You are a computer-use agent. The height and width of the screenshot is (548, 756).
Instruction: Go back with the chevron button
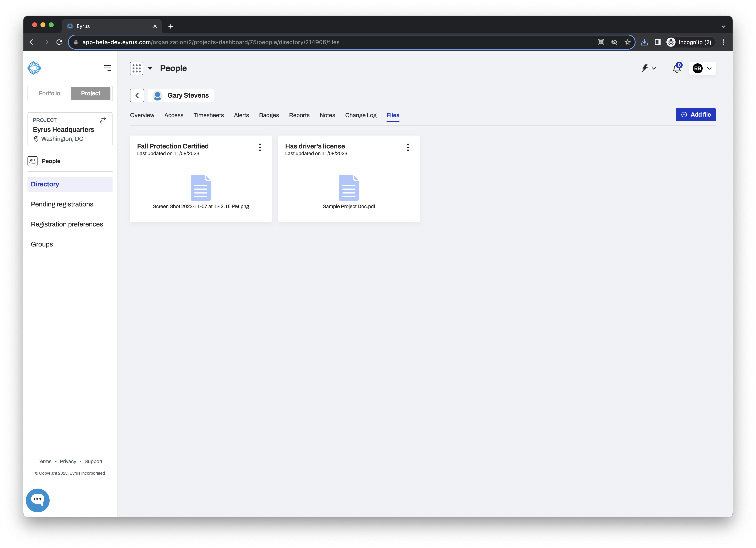(x=137, y=95)
